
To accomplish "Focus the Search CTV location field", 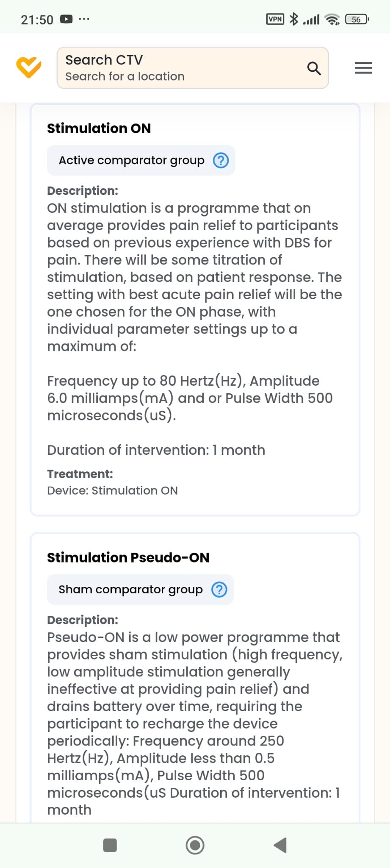I will pyautogui.click(x=182, y=68).
